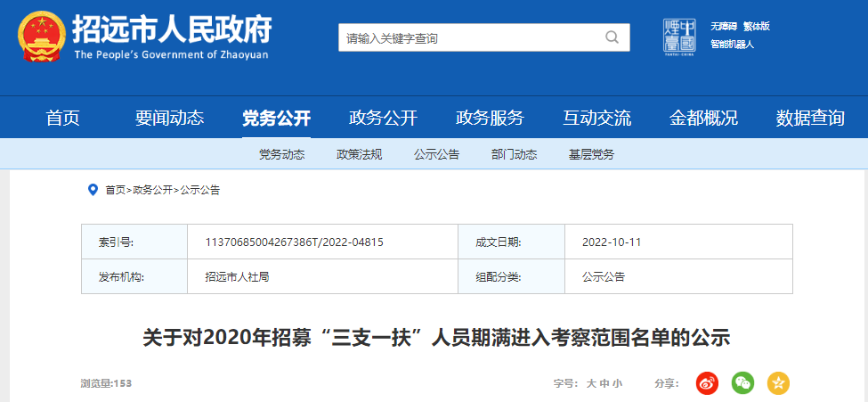Set font size to medium (中)
868x402 pixels.
pos(604,383)
